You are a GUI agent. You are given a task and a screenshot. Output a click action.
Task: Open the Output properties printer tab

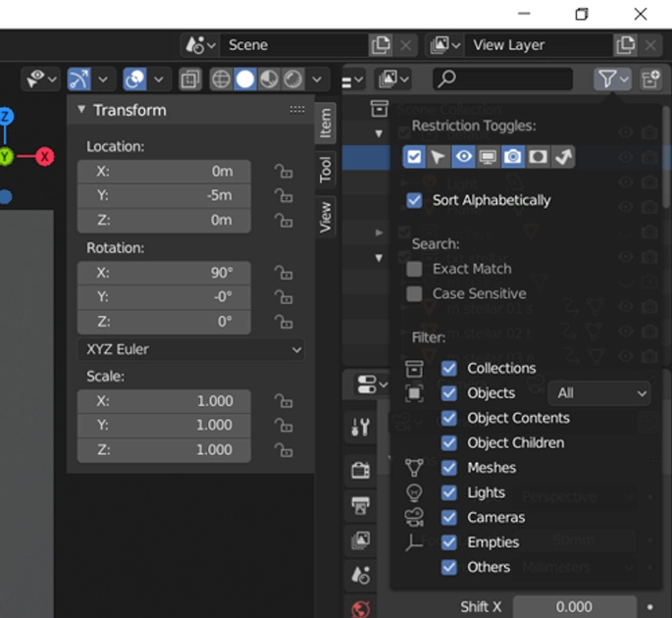360,506
